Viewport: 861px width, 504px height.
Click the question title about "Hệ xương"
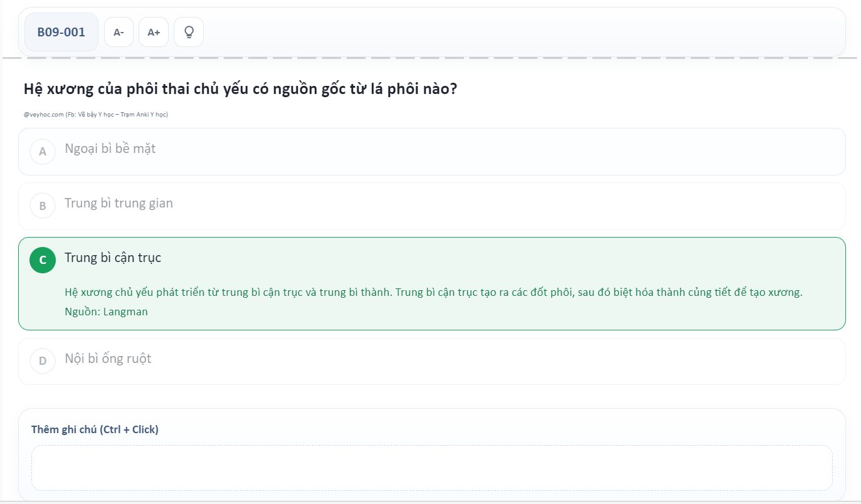pyautogui.click(x=240, y=89)
